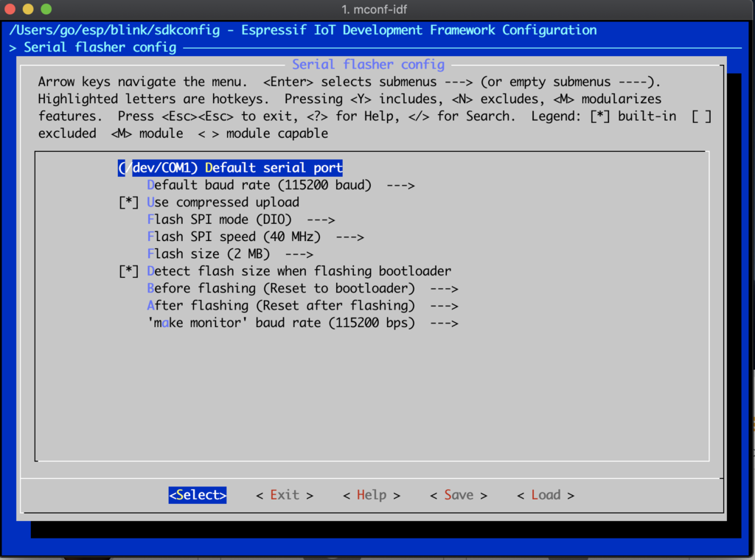755x560 pixels.
Task: Close the terminal window with red button
Action: coord(10,9)
